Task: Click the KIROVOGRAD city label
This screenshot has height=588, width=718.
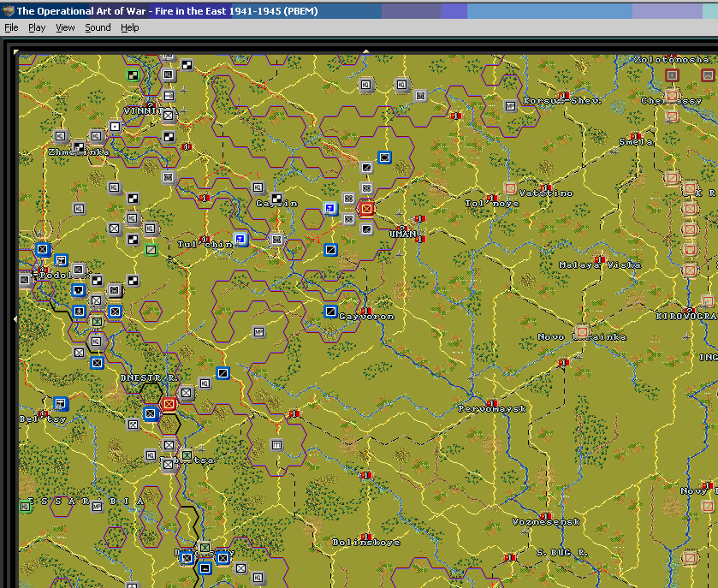Action: point(687,317)
